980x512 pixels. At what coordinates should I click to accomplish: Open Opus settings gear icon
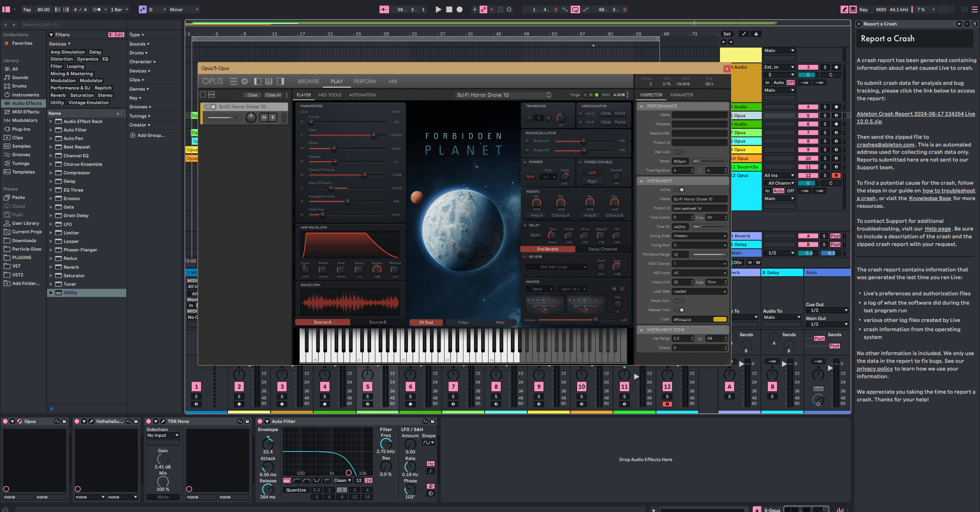click(x=245, y=81)
